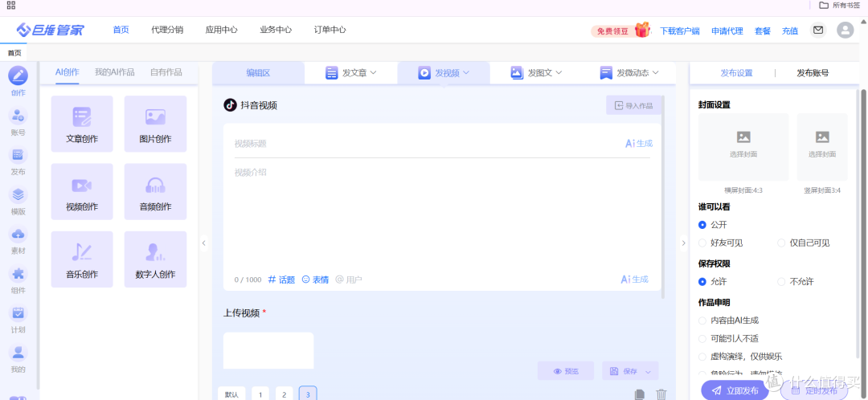Insert a 表情 emoji
Image resolution: width=868 pixels, height=400 pixels.
315,280
